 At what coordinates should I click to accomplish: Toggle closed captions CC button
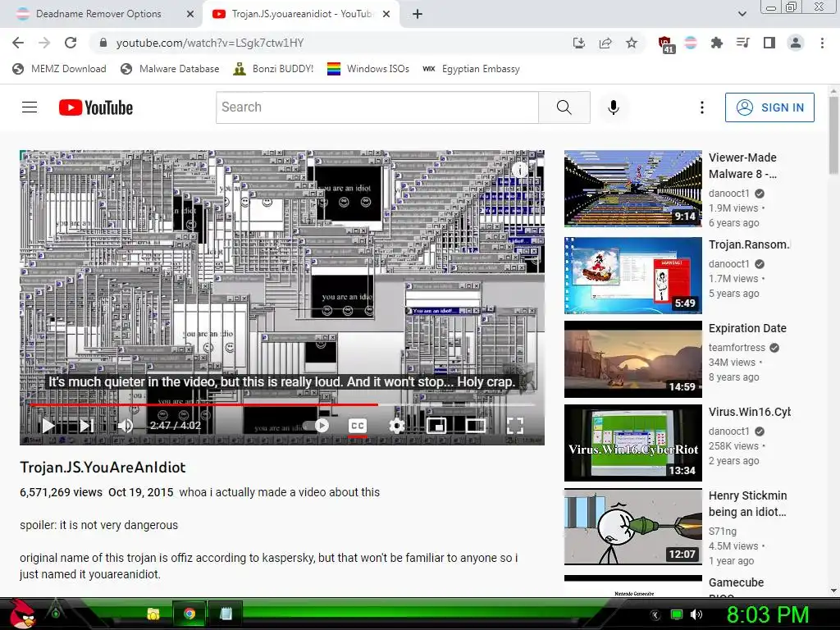358,426
